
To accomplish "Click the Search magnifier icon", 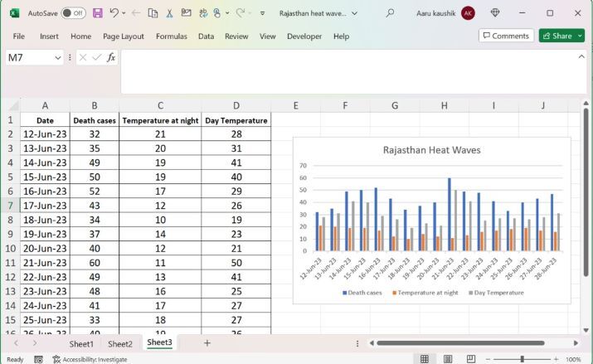I will (390, 13).
